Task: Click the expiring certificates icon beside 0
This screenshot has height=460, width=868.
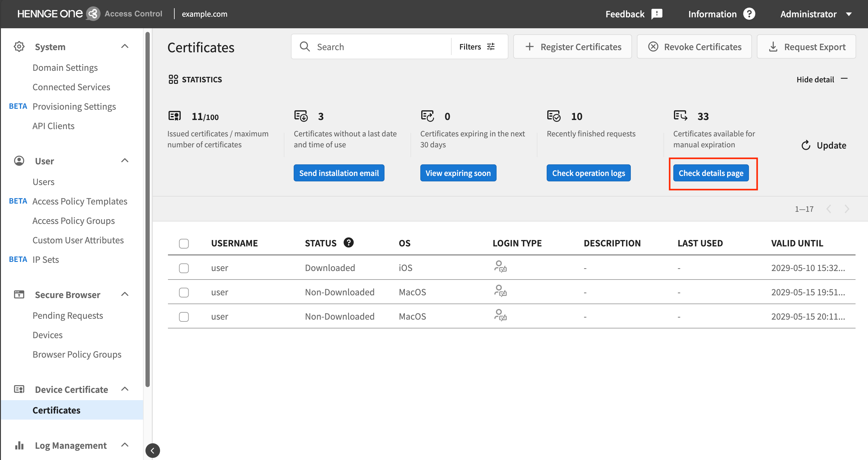Action: [428, 116]
